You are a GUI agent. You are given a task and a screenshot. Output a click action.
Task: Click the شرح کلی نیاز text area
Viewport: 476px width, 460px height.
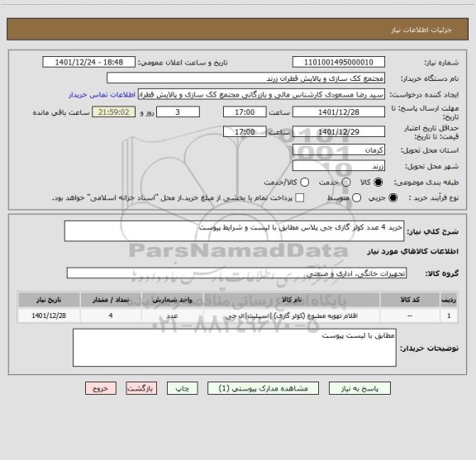pyautogui.click(x=235, y=231)
